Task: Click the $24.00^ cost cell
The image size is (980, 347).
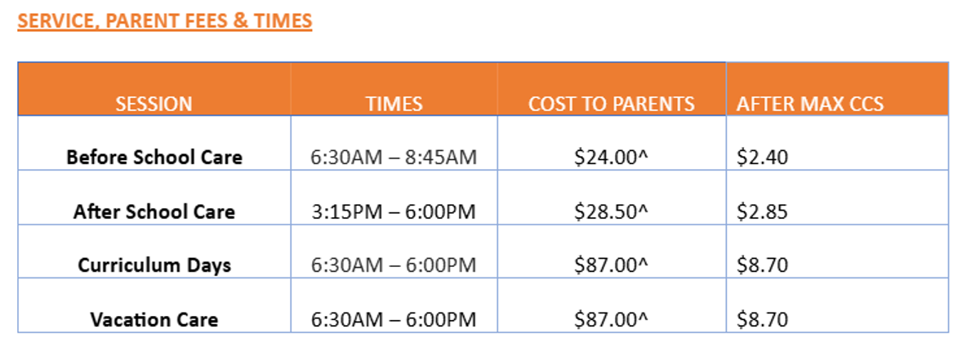Action: [x=611, y=157]
